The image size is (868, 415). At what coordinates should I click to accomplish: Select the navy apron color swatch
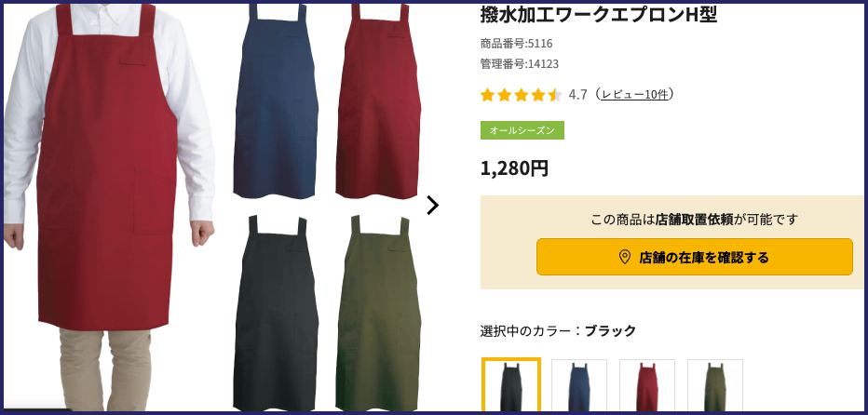click(579, 385)
